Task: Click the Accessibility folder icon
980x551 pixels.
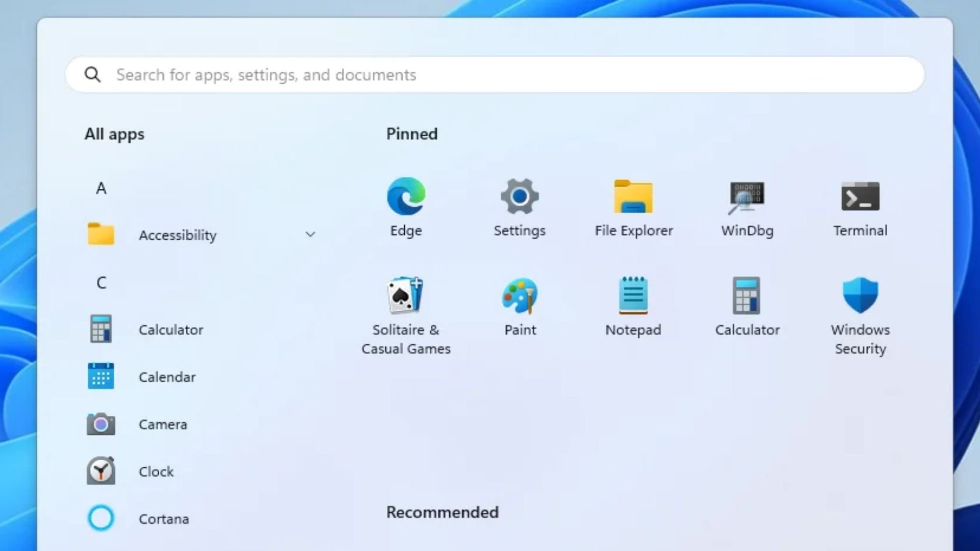Action: [x=101, y=234]
